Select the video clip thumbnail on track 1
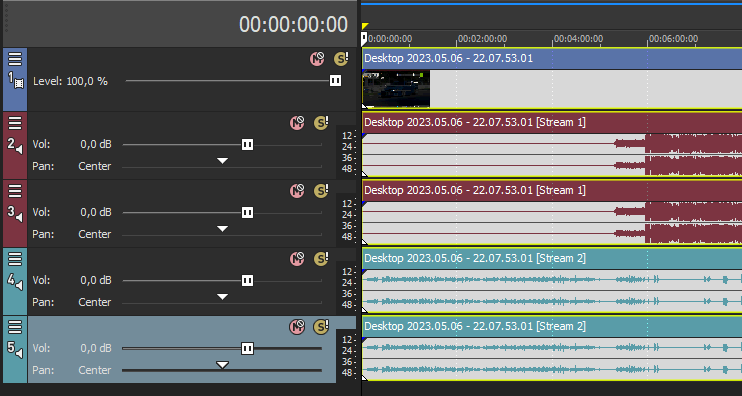Viewport: 742px width, 396px height. tap(396, 89)
